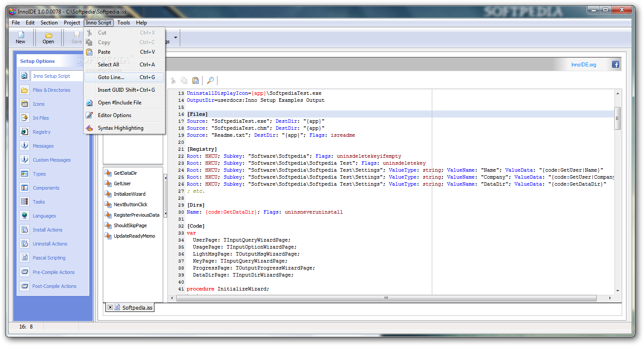Click the NextButtonClick function icon
Screen dimensions: 644x346
(x=108, y=204)
